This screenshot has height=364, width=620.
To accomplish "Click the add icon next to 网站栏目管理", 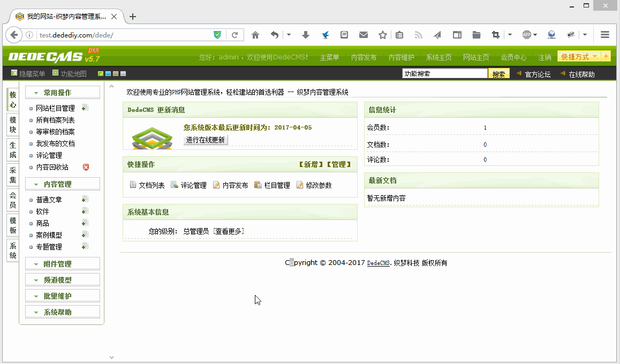I will 85,108.
